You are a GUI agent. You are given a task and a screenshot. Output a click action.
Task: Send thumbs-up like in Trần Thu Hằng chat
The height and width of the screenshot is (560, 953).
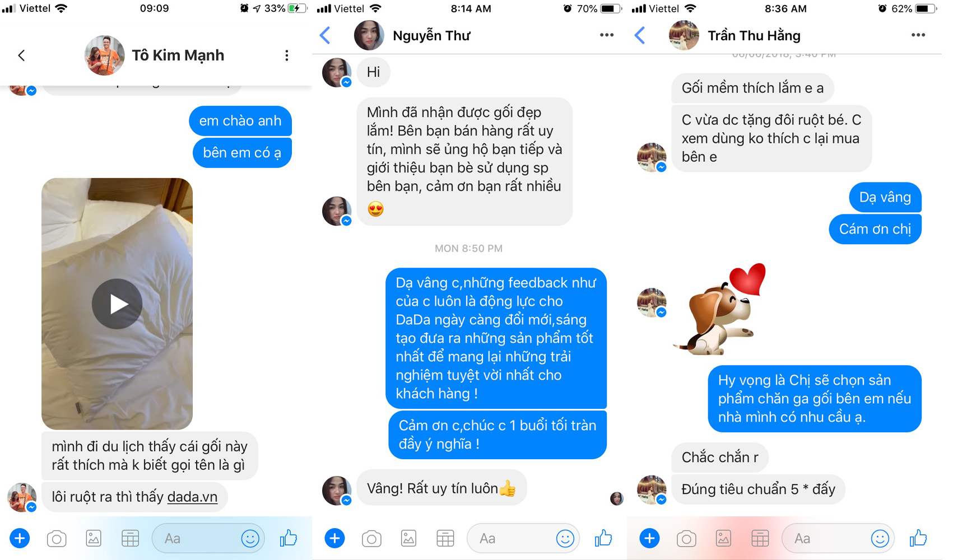coord(918,538)
